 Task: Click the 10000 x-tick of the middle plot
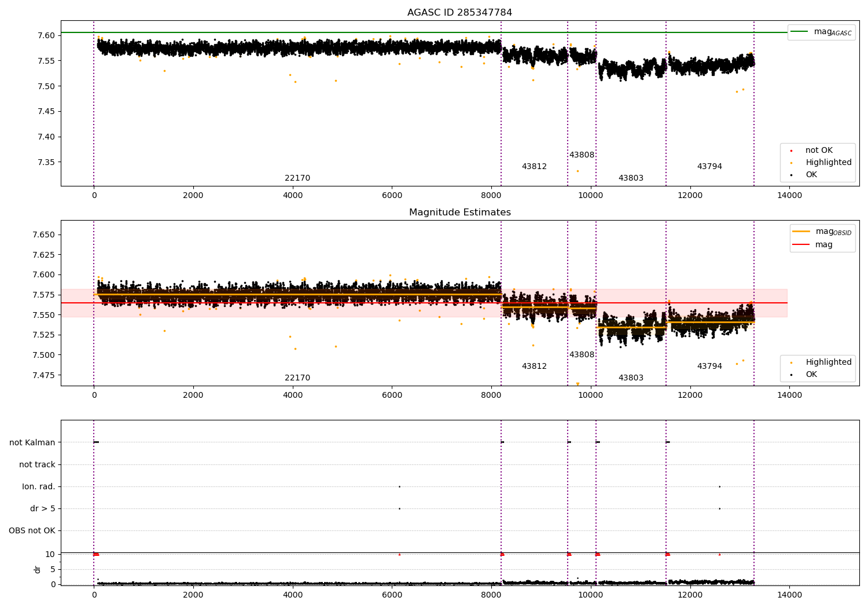click(x=591, y=395)
